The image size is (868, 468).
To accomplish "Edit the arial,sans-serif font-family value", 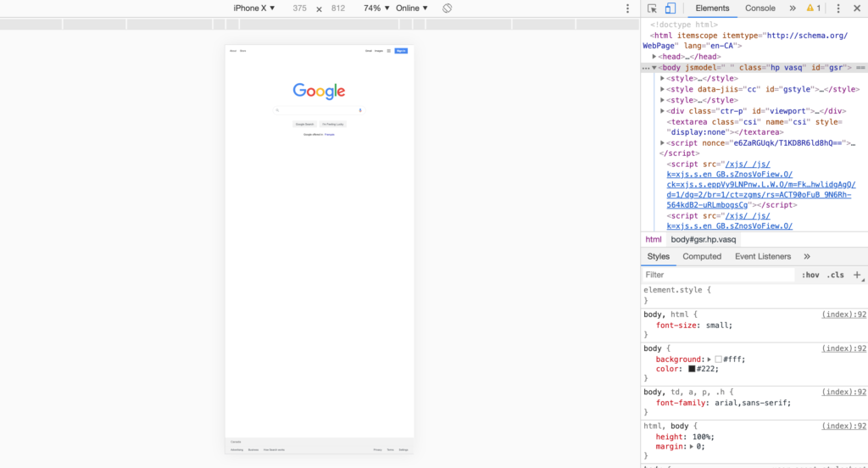I will tap(750, 404).
